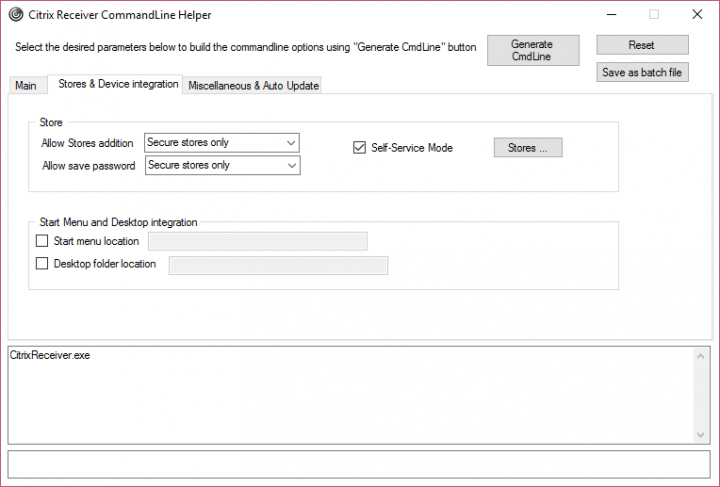Click the Citrix Receiver app icon in title bar
The image size is (720, 487).
tap(14, 15)
